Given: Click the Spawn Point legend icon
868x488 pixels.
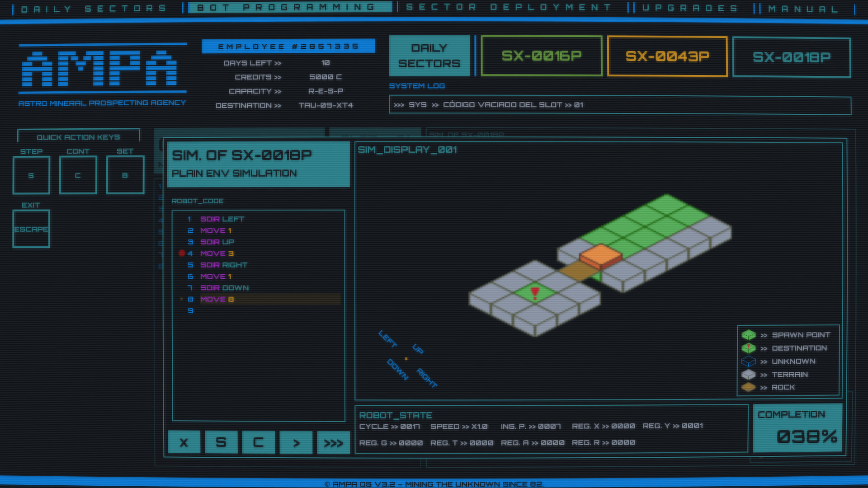Looking at the screenshot, I should pos(749,335).
